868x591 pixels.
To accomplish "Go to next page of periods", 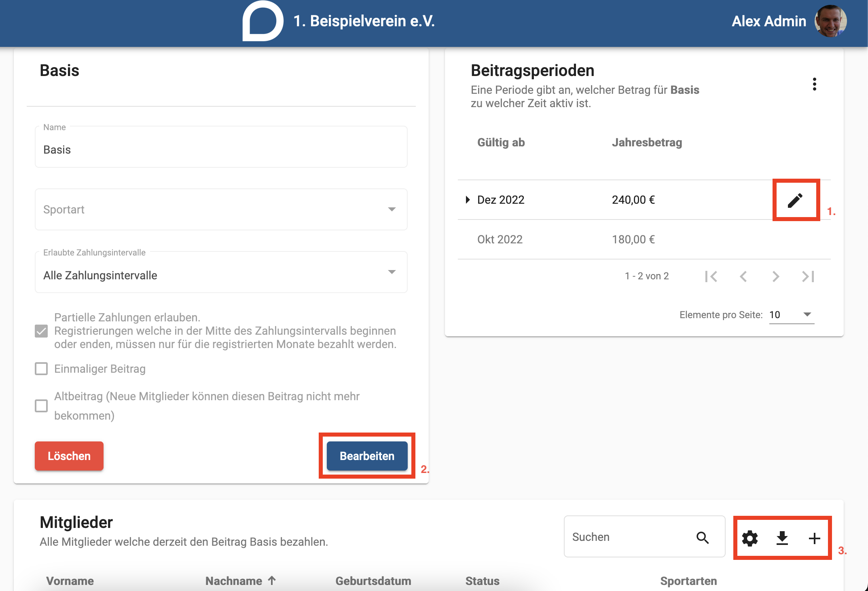I will pyautogui.click(x=775, y=276).
